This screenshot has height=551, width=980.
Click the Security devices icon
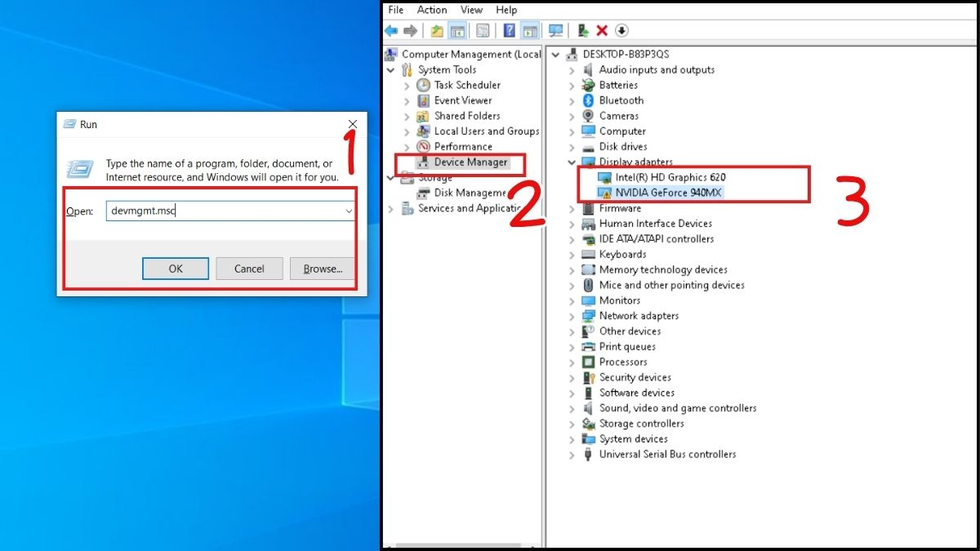[588, 377]
